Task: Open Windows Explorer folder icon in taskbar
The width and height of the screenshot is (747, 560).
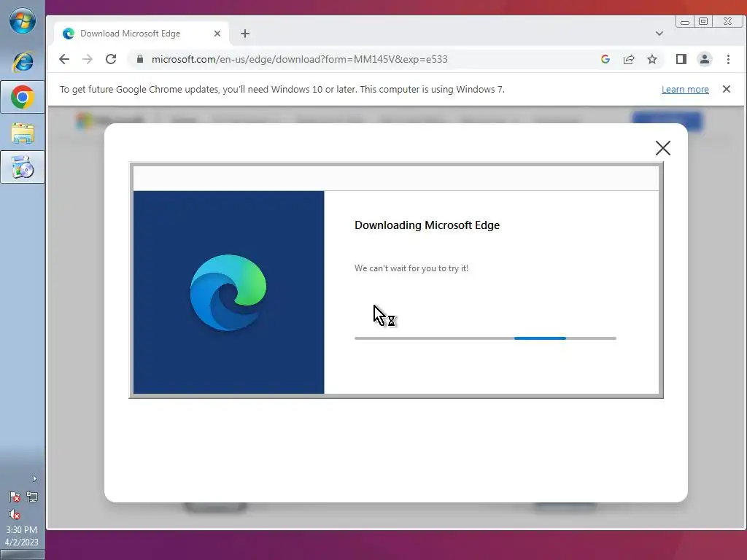Action: pos(23,133)
